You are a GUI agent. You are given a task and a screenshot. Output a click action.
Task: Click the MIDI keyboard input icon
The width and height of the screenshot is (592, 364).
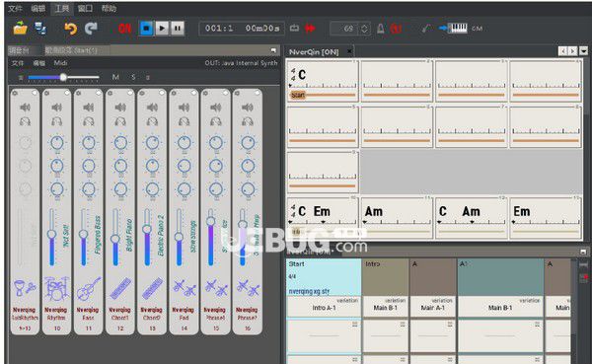point(453,28)
